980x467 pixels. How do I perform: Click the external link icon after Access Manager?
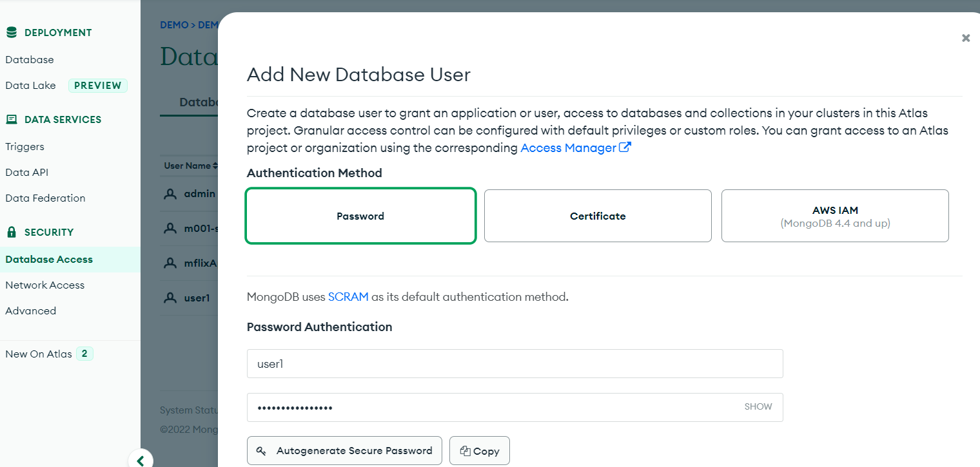(x=624, y=147)
